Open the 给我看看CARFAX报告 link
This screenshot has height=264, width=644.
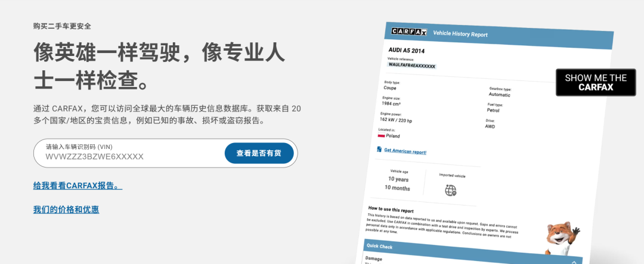click(x=78, y=186)
